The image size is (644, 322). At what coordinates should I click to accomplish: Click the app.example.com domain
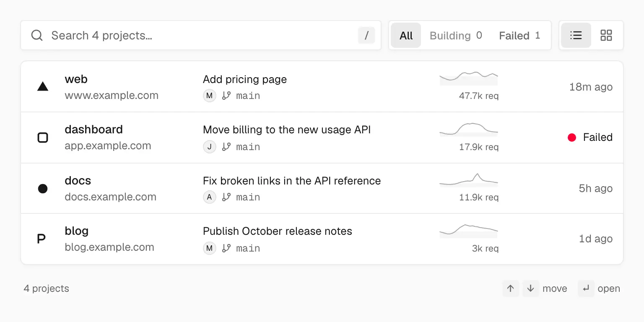tap(108, 146)
